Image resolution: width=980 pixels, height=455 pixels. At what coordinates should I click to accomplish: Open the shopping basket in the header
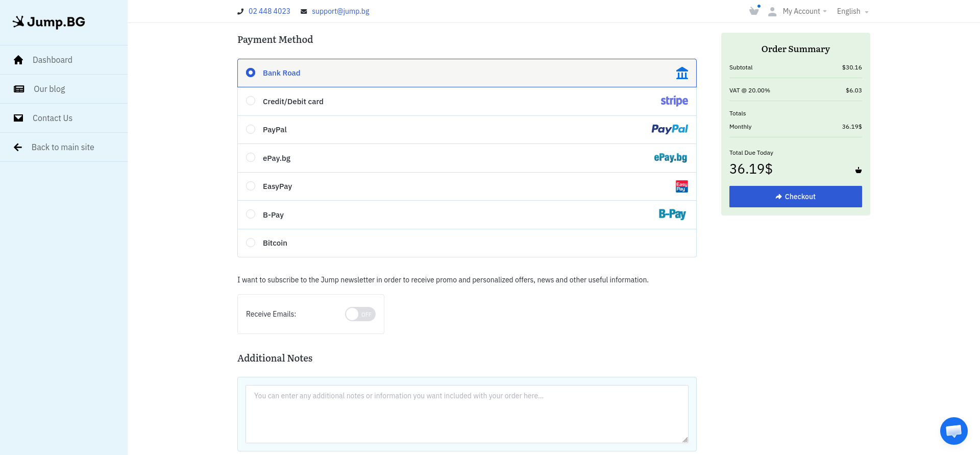[x=754, y=11]
